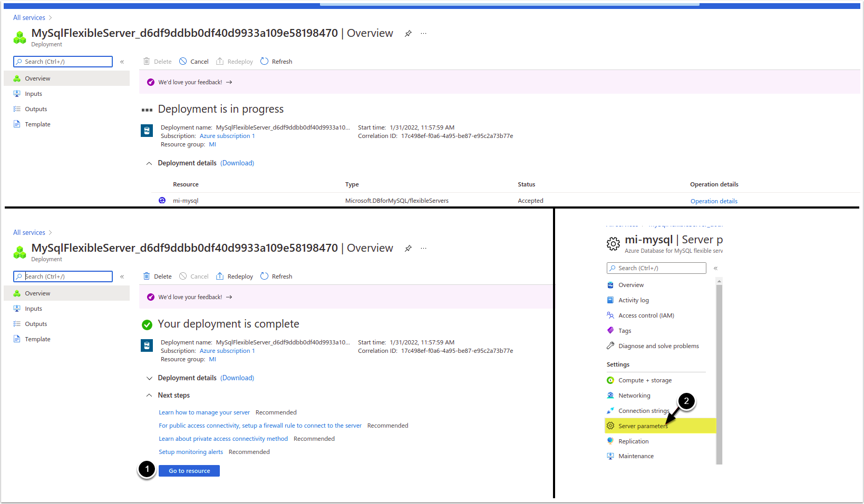Select Overview in the mi-mysql menu
This screenshot has width=864, height=504.
(630, 285)
